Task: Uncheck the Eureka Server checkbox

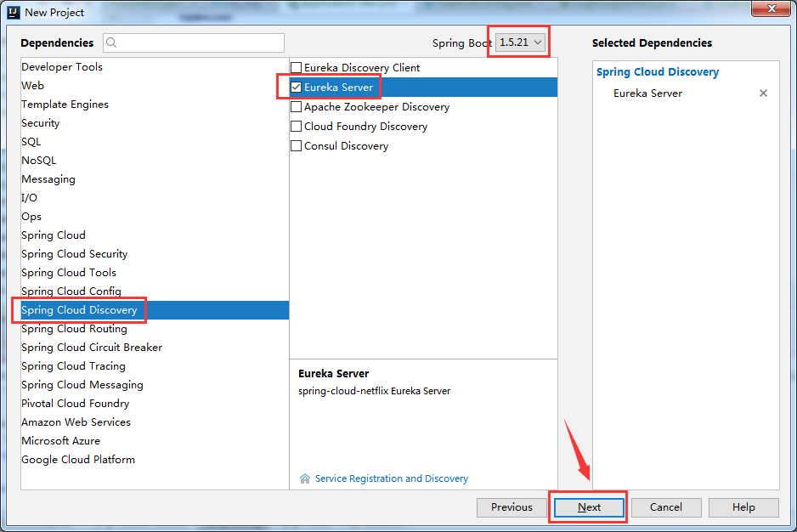Action: click(296, 87)
